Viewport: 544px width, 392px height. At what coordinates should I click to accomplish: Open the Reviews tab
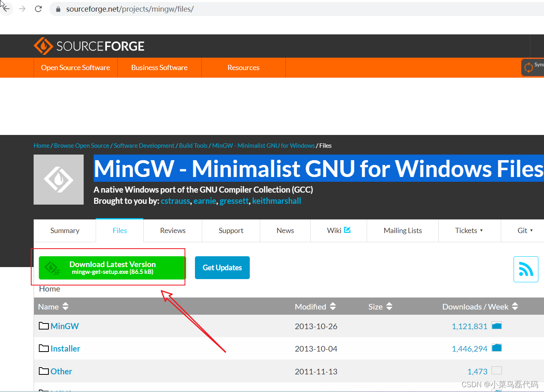173,231
